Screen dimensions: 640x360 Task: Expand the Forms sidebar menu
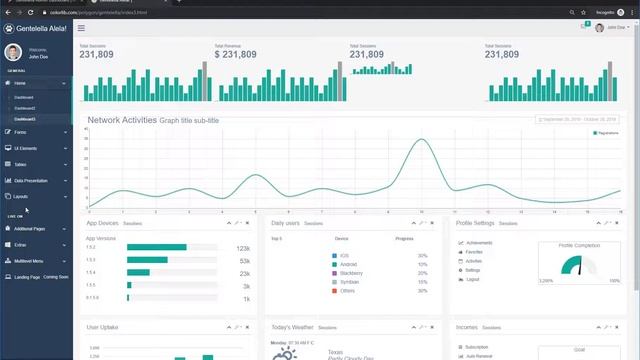36,132
